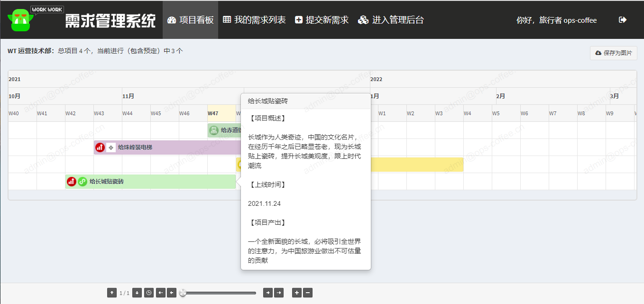Viewport: 644px width, 304px height.
Task: Click the icon on 给赤道 task bar
Action: [214, 130]
